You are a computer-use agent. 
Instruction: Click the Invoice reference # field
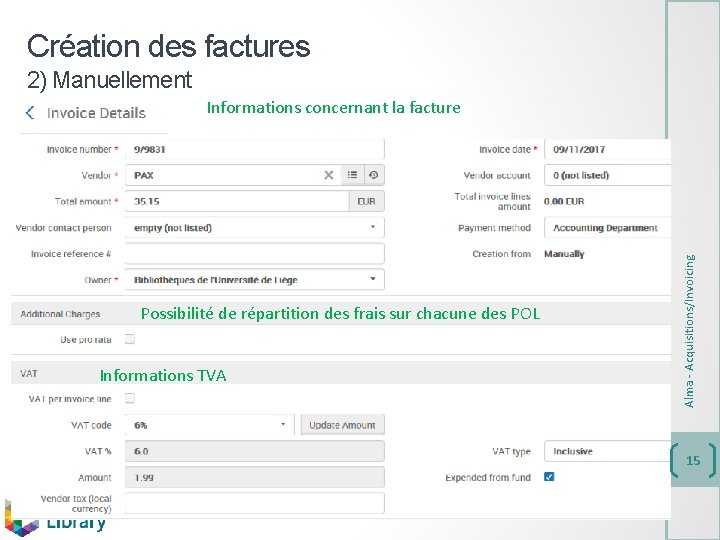tap(254, 253)
